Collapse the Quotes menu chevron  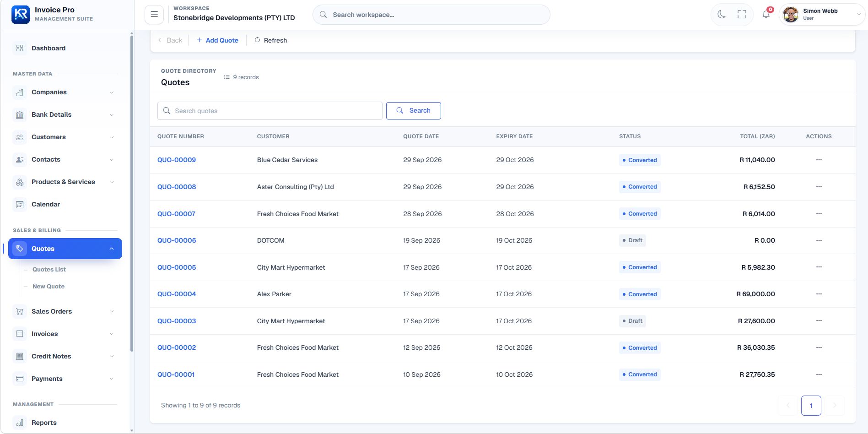(x=112, y=249)
